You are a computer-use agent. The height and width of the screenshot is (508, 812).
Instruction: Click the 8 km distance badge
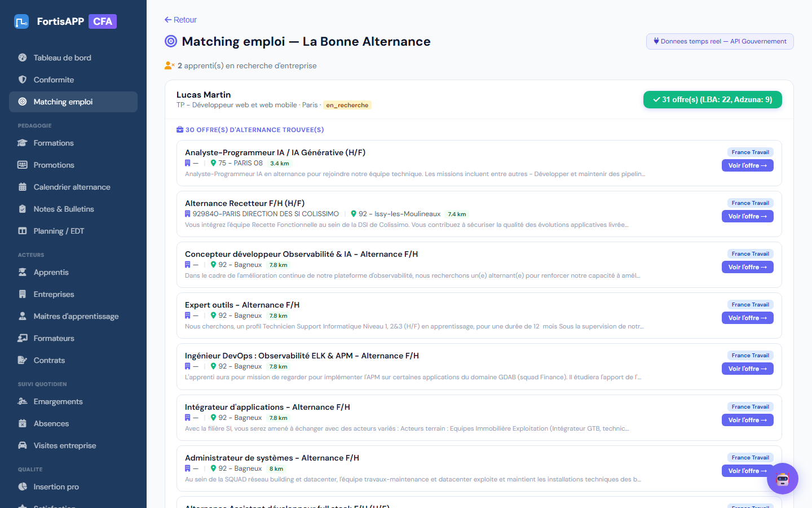coord(276,468)
